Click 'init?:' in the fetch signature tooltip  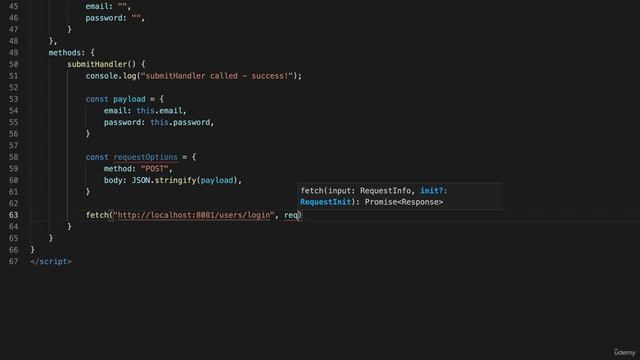coord(433,191)
